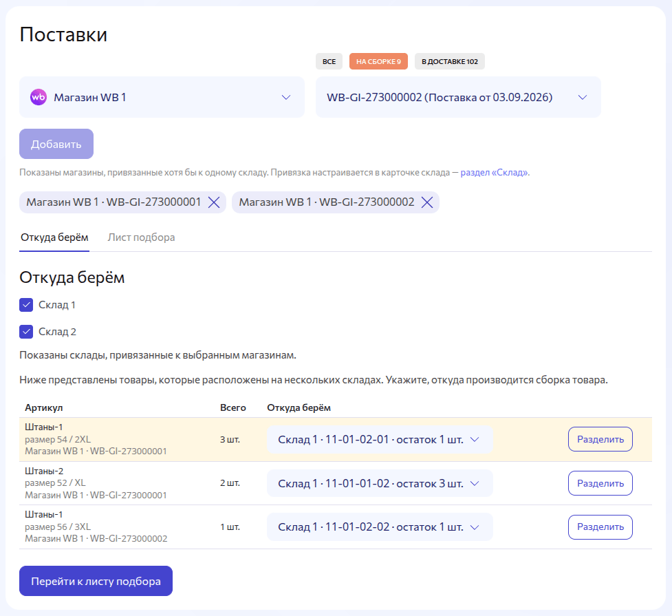Click the 3 шт. quantity cell
Image resolution: width=672 pixels, height=616 pixels.
point(230,440)
